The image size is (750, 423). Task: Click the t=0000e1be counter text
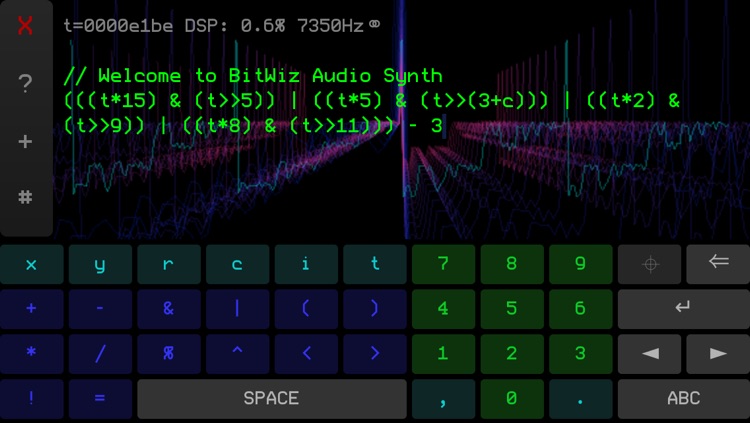(x=118, y=26)
